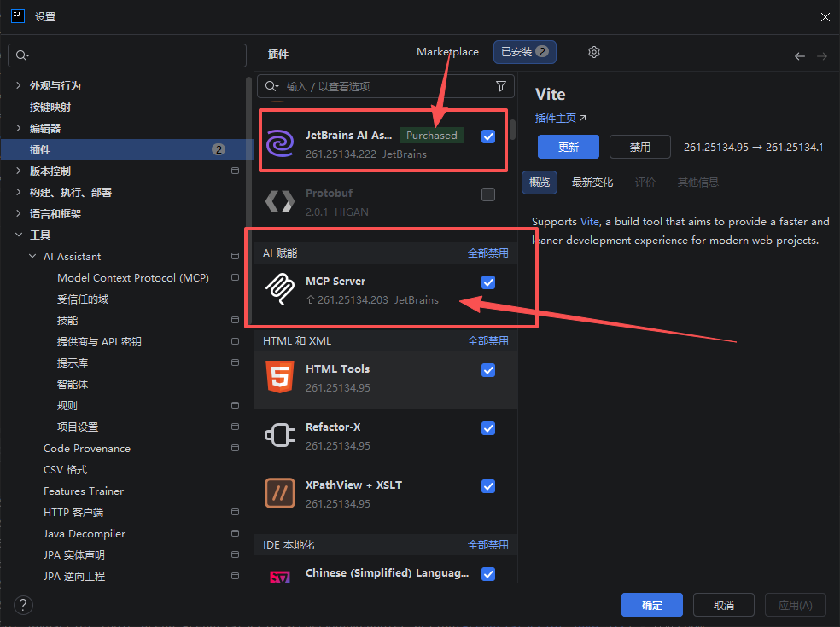Click 全部禁用 for IDE 本地化 group
This screenshot has height=627, width=840.
pyautogui.click(x=488, y=544)
